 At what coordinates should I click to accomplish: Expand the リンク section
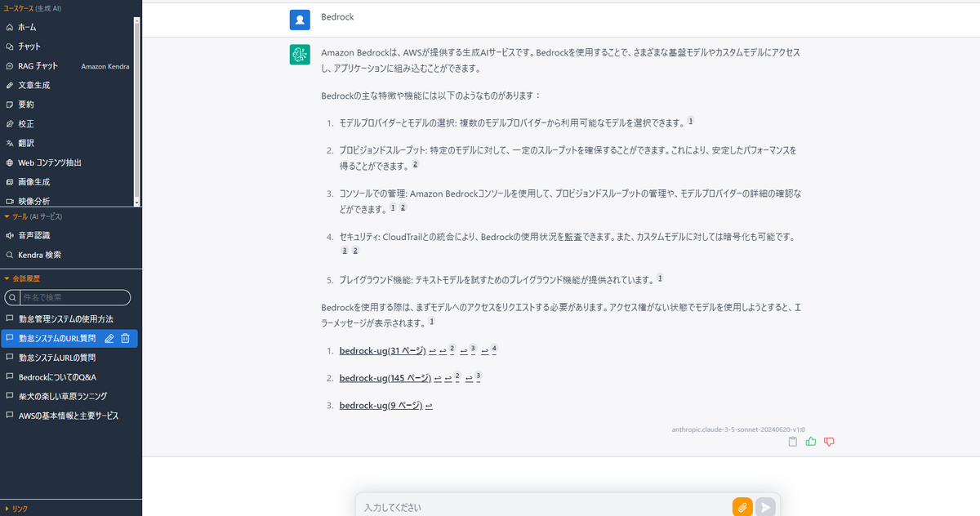click(x=16, y=509)
